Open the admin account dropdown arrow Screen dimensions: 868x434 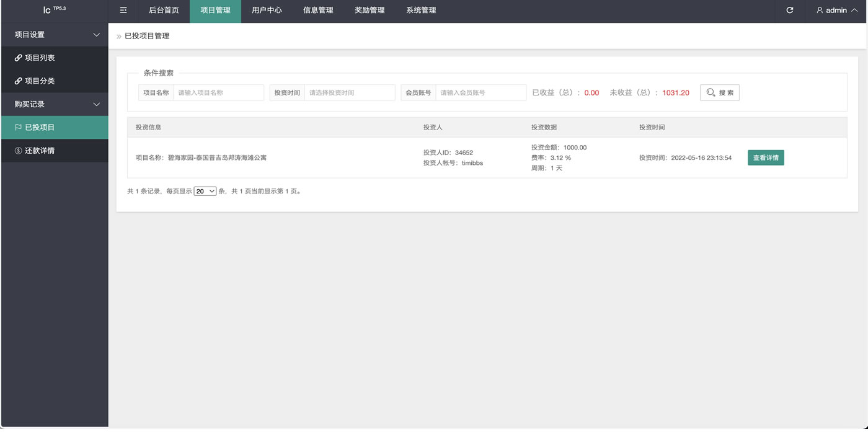pos(855,11)
